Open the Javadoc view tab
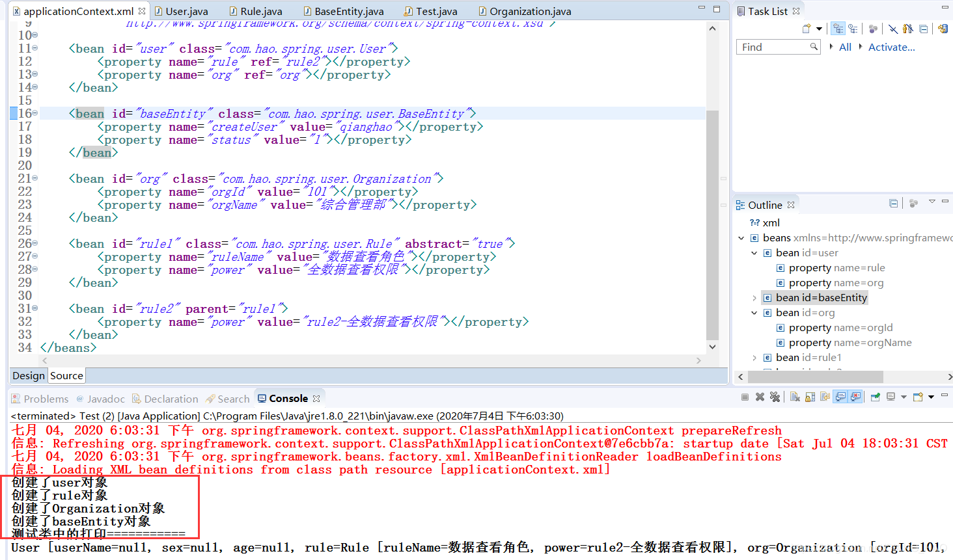This screenshot has height=560, width=953. pyautogui.click(x=100, y=399)
